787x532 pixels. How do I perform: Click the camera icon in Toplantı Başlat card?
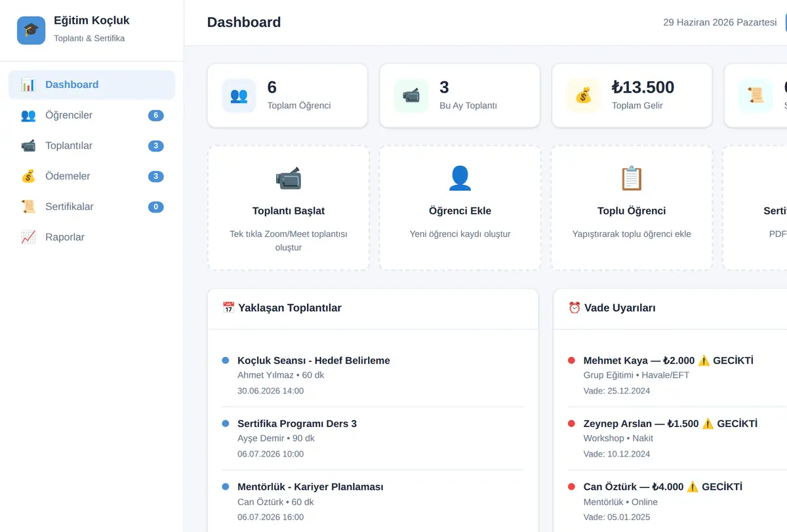pos(289,178)
